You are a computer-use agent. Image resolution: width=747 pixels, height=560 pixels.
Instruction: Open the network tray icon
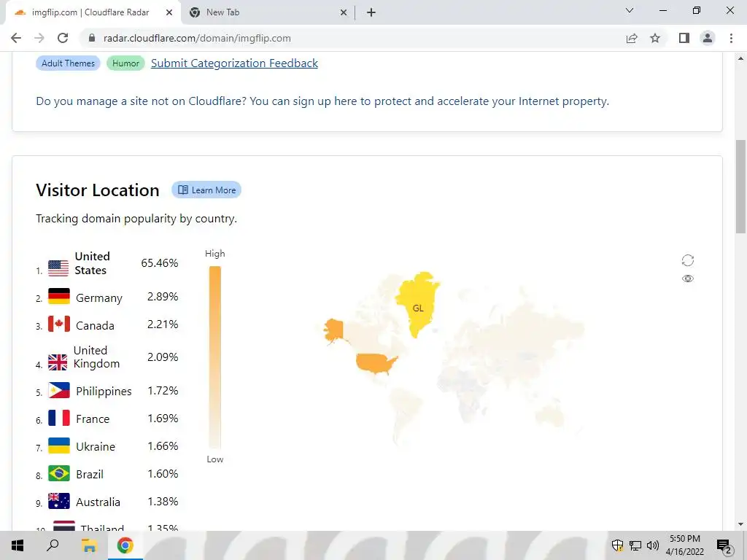635,545
